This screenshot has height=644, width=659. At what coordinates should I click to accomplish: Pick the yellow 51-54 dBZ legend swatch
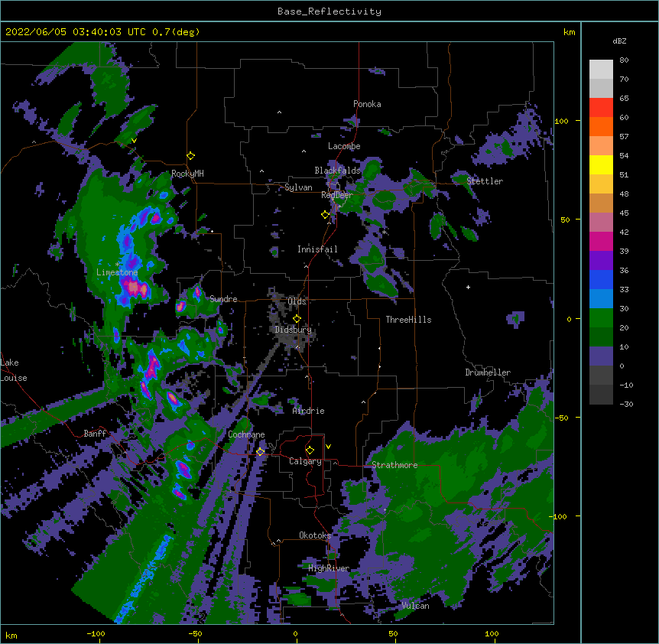click(601, 164)
